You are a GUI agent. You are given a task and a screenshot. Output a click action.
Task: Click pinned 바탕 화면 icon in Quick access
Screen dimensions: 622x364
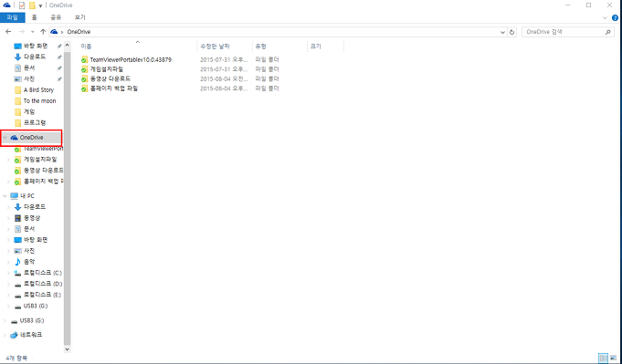click(x=17, y=47)
